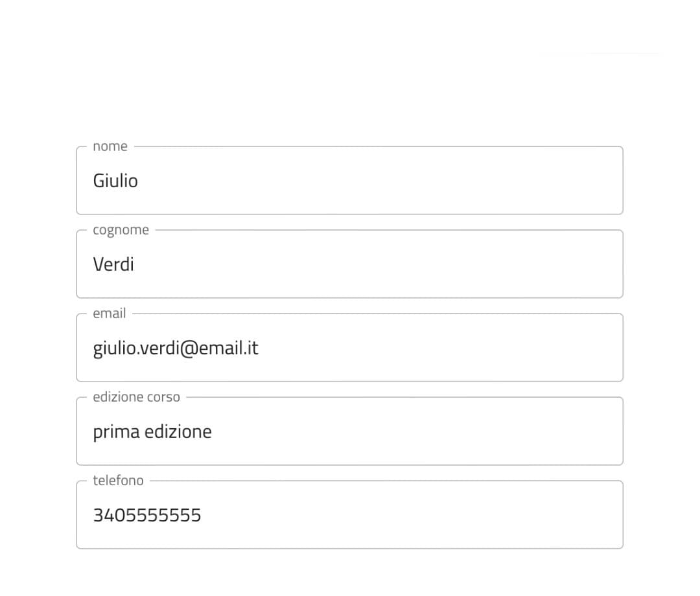Screen dimensions: 700x596
Task: Click the word 'corso' in field label
Action: (163, 397)
